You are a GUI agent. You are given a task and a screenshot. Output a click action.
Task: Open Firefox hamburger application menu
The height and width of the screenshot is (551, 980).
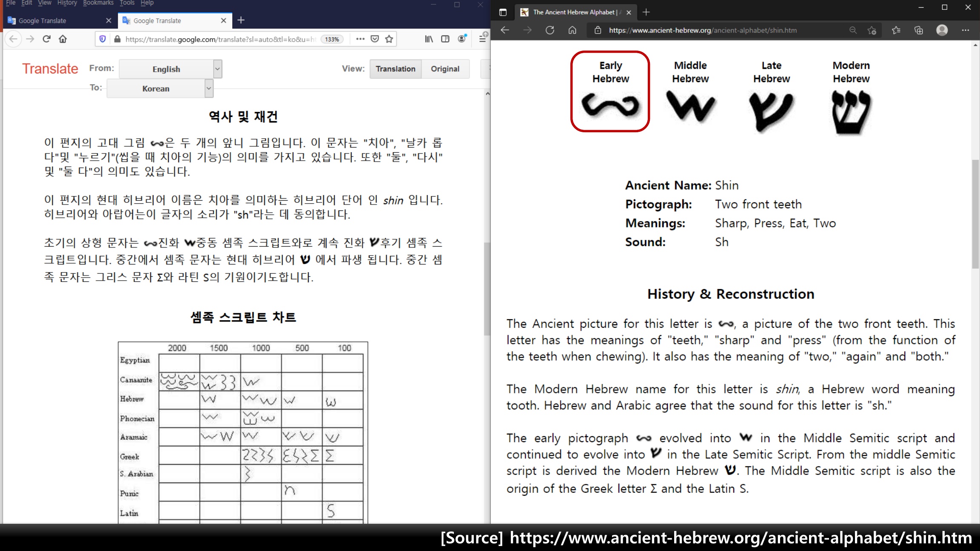482,39
